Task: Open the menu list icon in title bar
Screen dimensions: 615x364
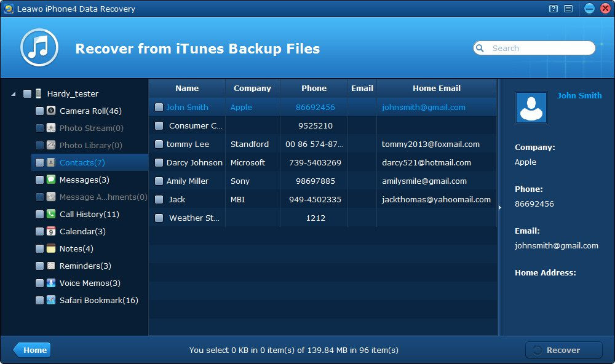Action: (568, 9)
